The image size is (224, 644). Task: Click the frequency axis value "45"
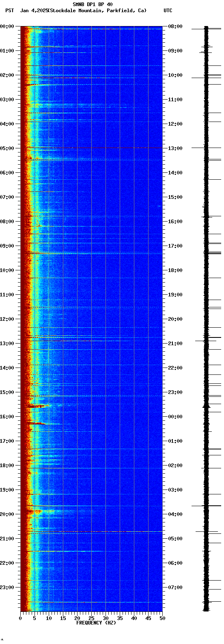(148, 618)
